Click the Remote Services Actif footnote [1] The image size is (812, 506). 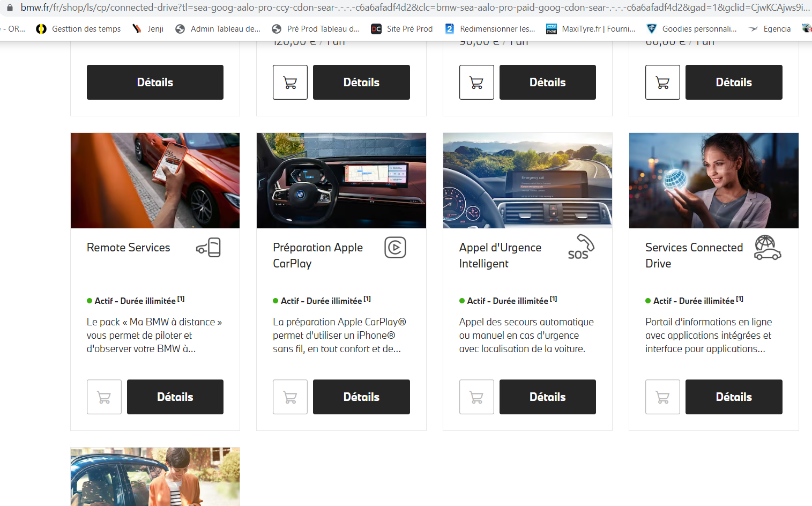pyautogui.click(x=181, y=299)
